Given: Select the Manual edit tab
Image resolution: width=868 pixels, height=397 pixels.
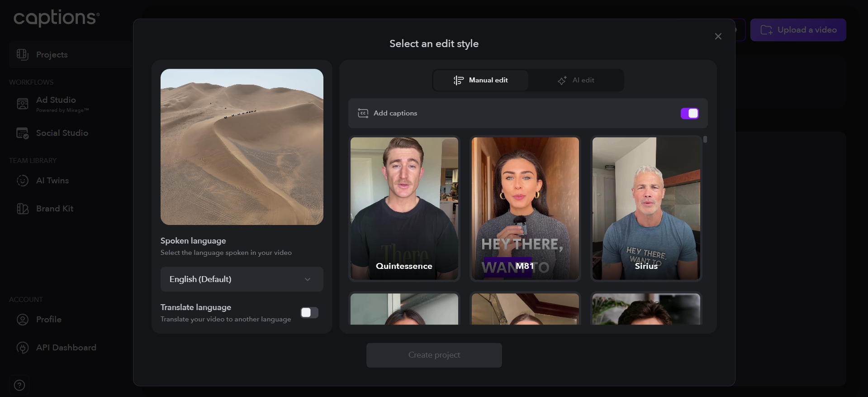Looking at the screenshot, I should coord(481,80).
